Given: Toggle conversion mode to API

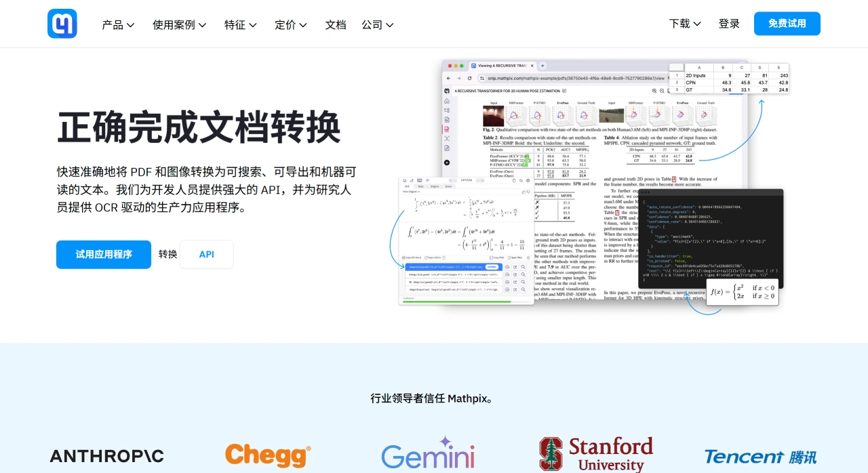Looking at the screenshot, I should click(206, 254).
